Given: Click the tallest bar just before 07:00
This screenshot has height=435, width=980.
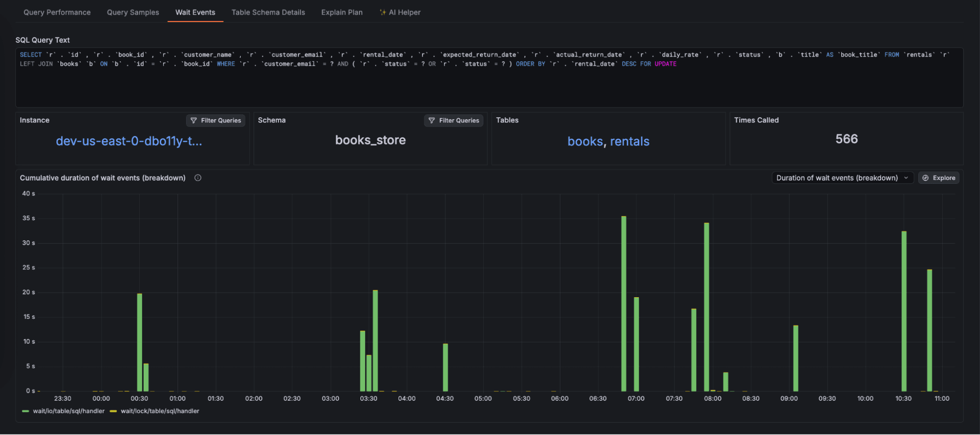Looking at the screenshot, I should [x=624, y=304].
